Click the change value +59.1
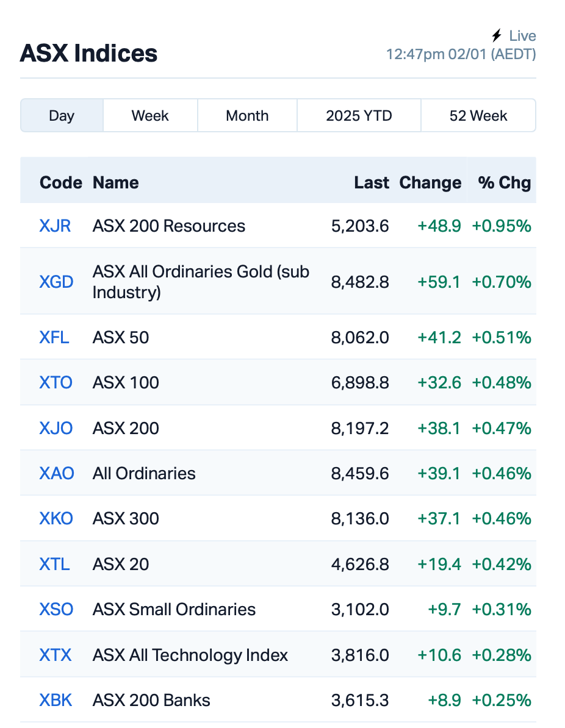Image resolution: width=565 pixels, height=728 pixels. click(439, 281)
